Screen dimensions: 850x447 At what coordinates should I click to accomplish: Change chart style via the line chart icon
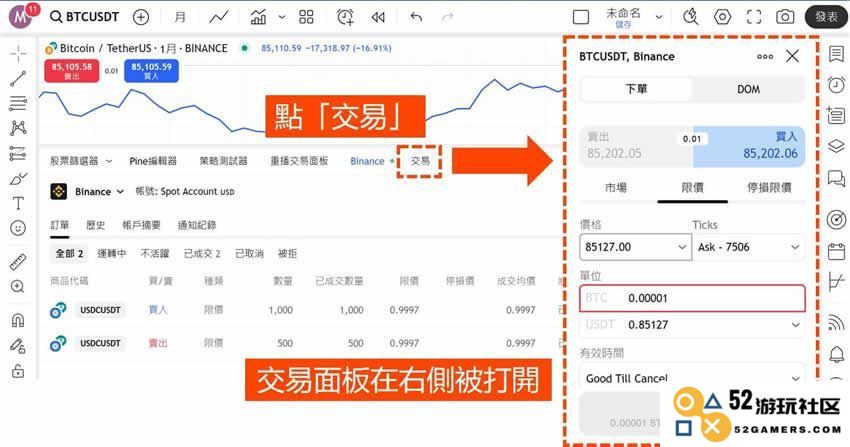(219, 17)
